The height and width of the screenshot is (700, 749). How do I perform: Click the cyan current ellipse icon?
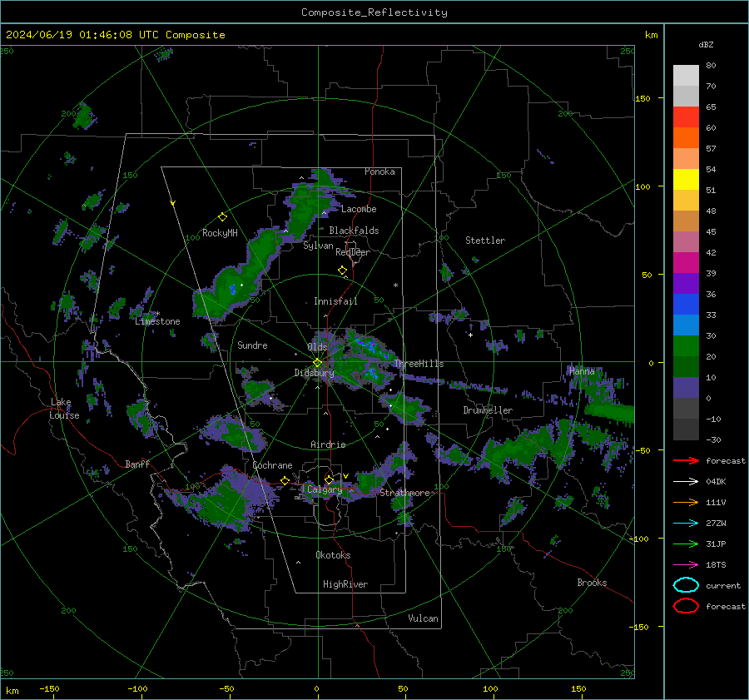686,585
